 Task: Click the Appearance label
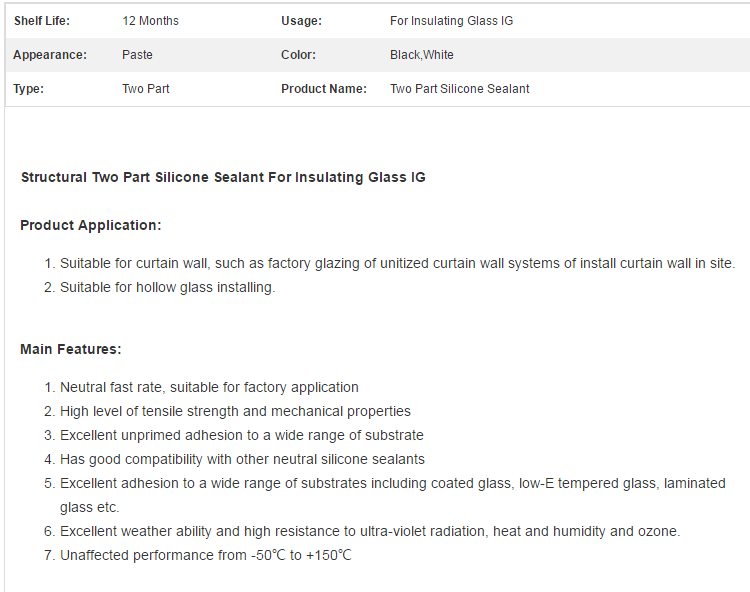(50, 55)
